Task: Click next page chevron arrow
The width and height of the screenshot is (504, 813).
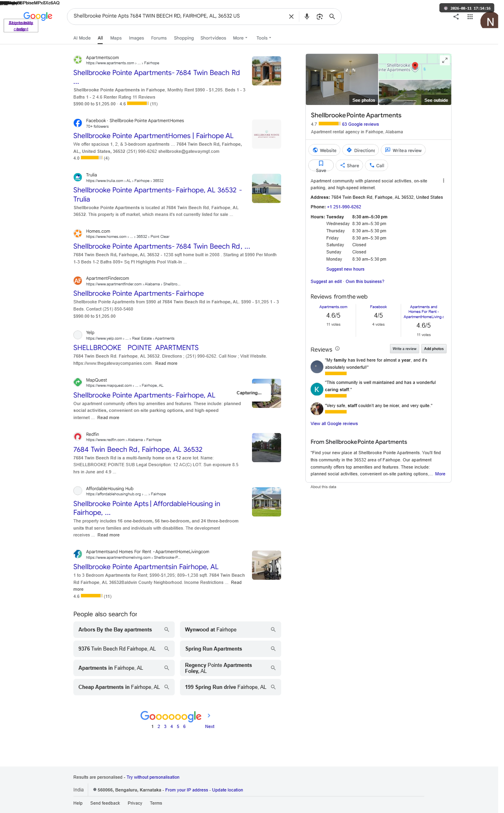Action: (x=209, y=716)
